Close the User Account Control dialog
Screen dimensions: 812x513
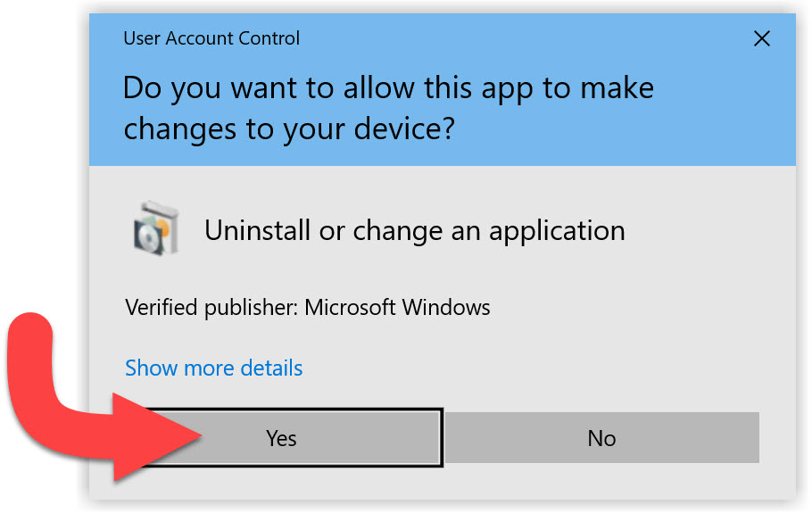(x=761, y=38)
